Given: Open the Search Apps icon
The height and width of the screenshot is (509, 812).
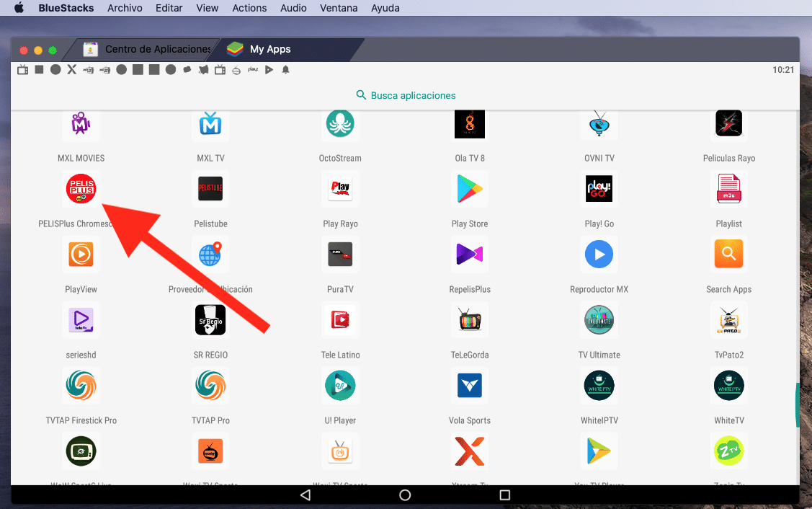Looking at the screenshot, I should pos(728,254).
